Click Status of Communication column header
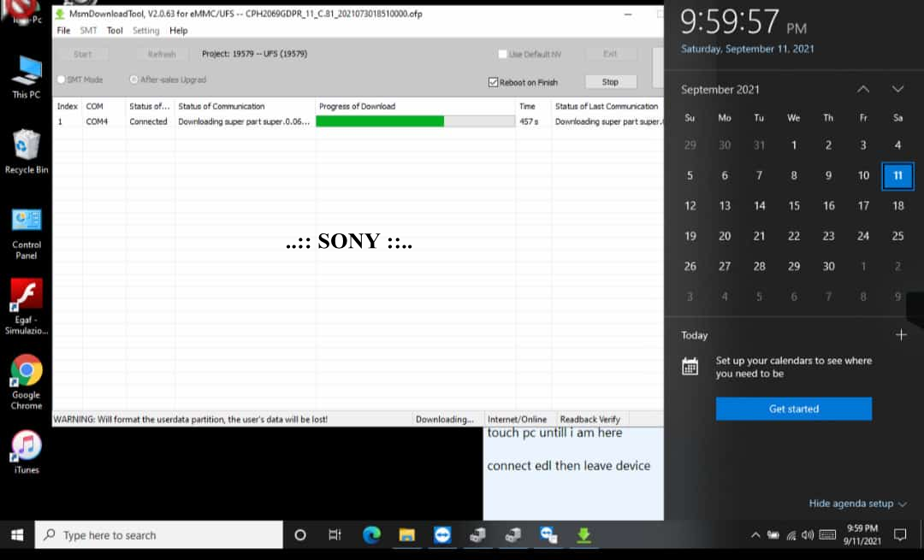924x560 pixels. click(245, 107)
